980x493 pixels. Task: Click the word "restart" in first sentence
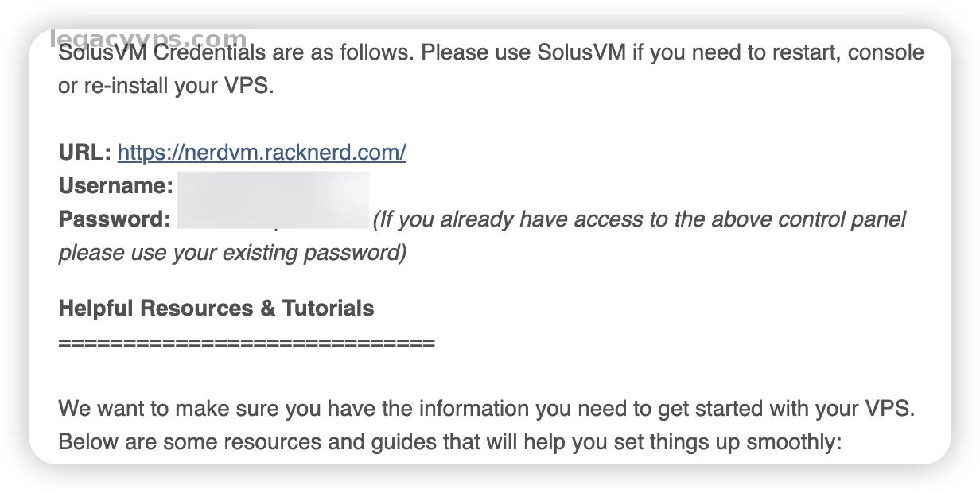[x=796, y=53]
